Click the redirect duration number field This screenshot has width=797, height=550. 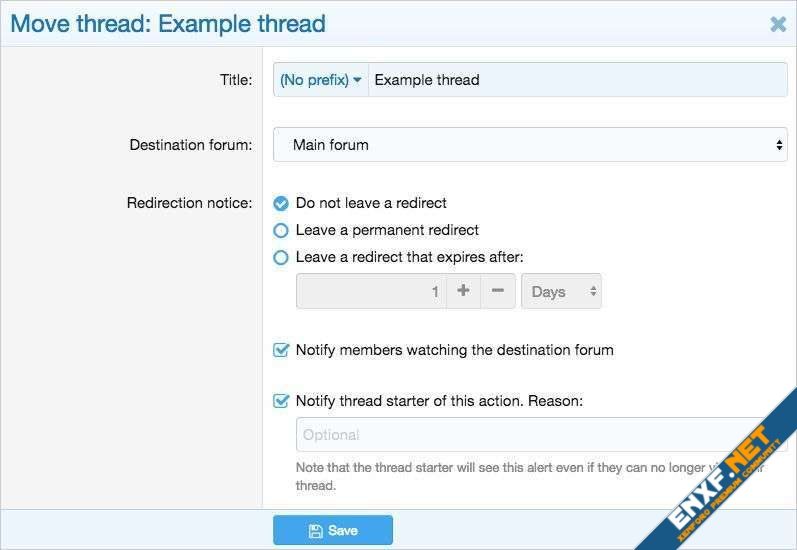pos(371,291)
